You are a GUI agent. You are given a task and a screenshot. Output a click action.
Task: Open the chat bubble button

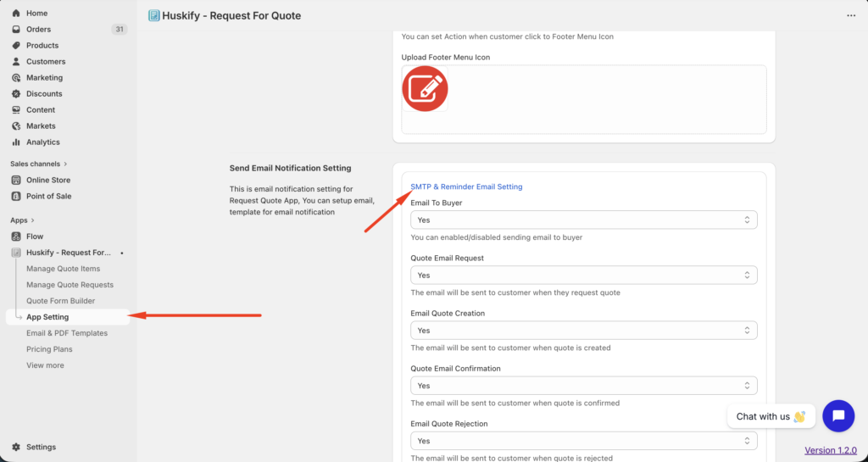click(837, 415)
